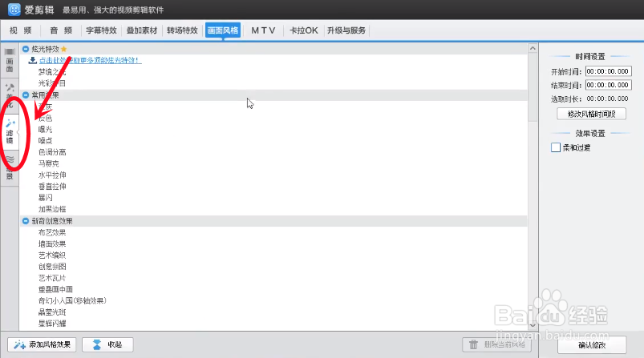Select the 曝光 effect
This screenshot has height=358, width=644.
[45, 130]
